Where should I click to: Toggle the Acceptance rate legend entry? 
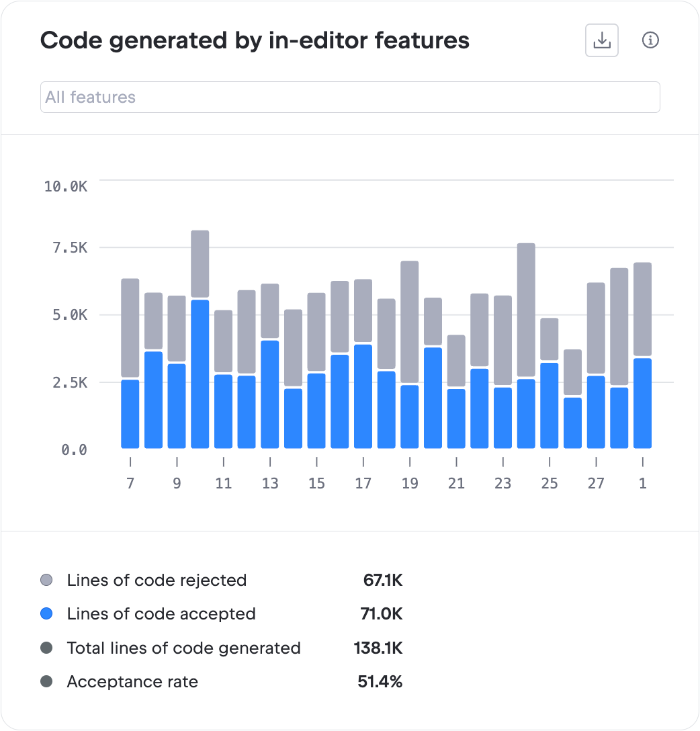pyautogui.click(x=132, y=682)
